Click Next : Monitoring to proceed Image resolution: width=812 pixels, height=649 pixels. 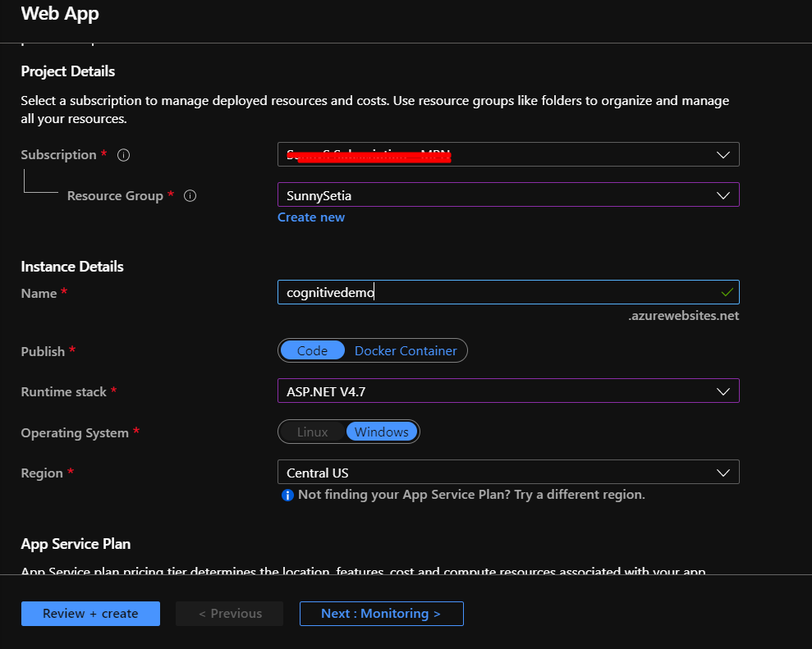pyautogui.click(x=381, y=613)
